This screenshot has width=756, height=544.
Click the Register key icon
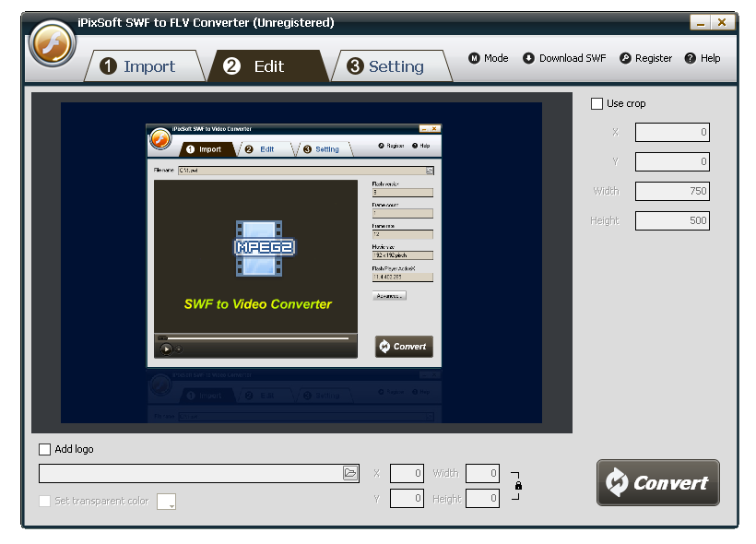click(625, 58)
